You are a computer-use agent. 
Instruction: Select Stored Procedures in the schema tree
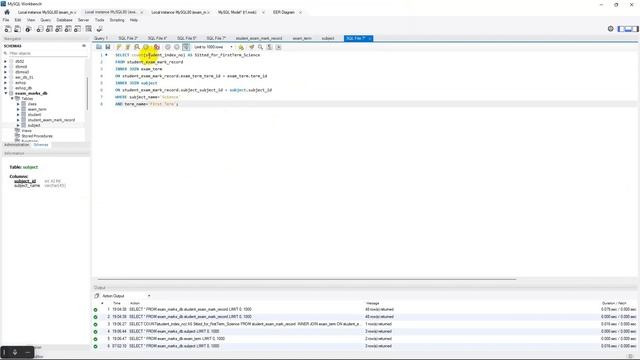point(37,136)
